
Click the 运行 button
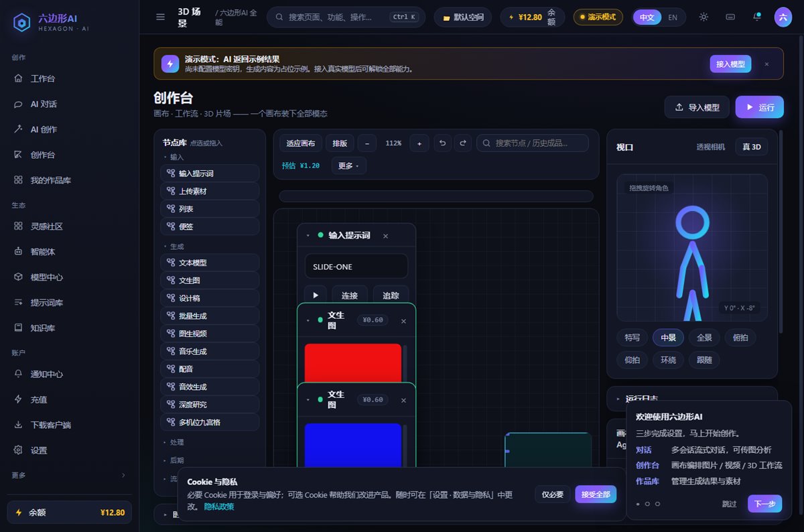[759, 107]
